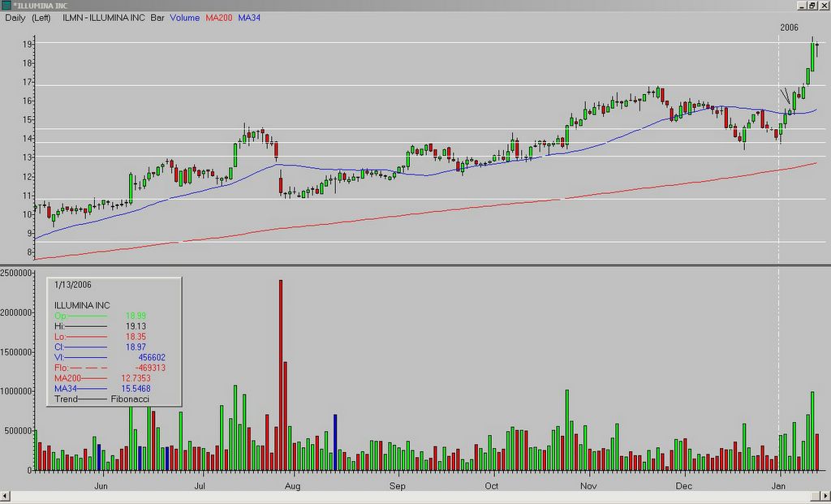Image resolution: width=831 pixels, height=504 pixels.
Task: Click the '1500000' volume axis label
Action: click(16, 352)
